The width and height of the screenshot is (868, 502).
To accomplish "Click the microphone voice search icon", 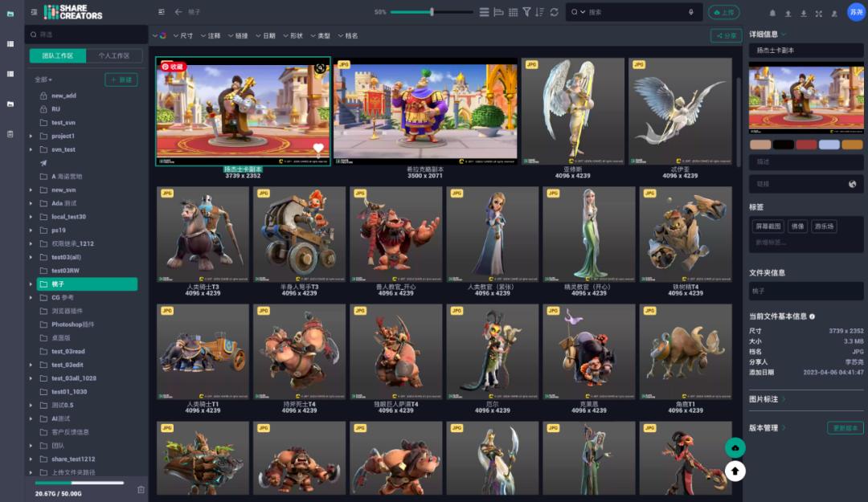I will (691, 12).
